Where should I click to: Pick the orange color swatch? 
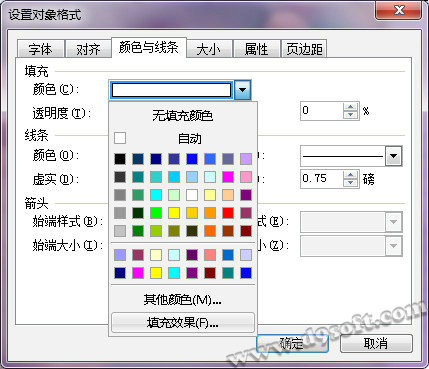coord(210,213)
